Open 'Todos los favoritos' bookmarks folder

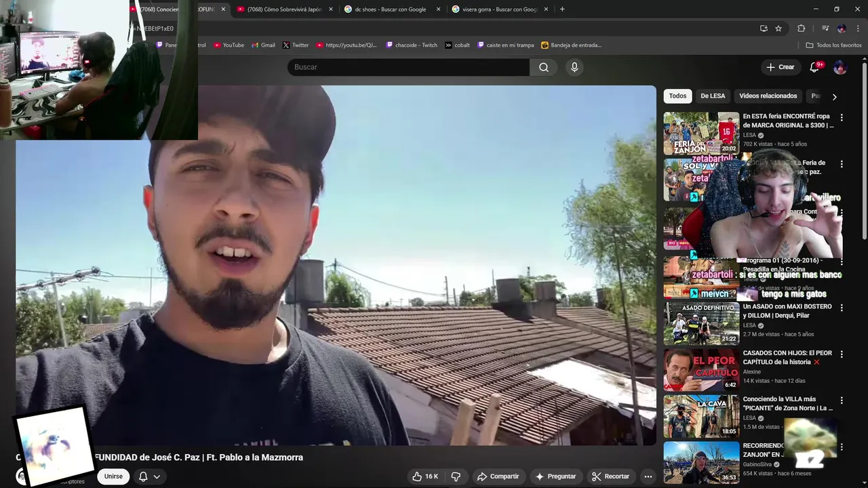(x=833, y=45)
